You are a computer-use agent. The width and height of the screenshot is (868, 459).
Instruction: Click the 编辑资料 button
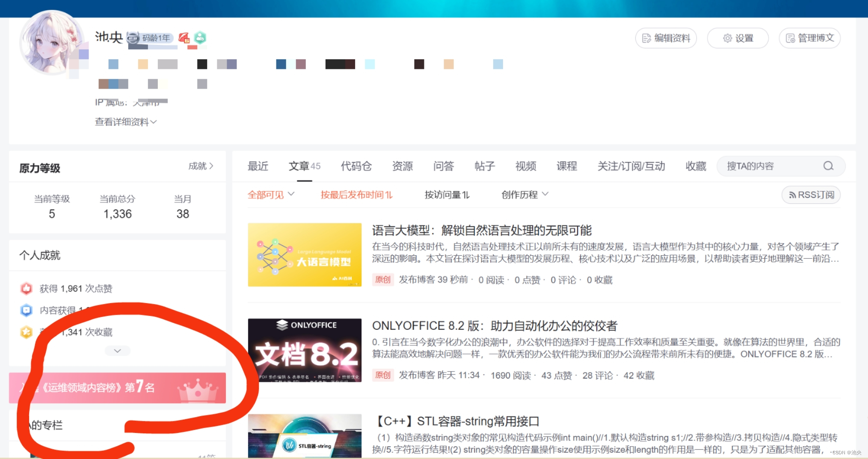coord(666,38)
